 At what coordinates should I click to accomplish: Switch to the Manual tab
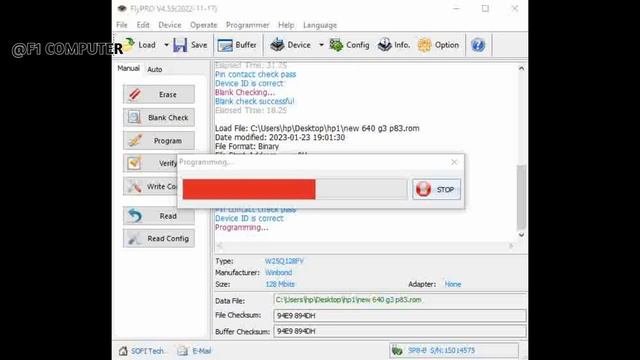pos(128,68)
